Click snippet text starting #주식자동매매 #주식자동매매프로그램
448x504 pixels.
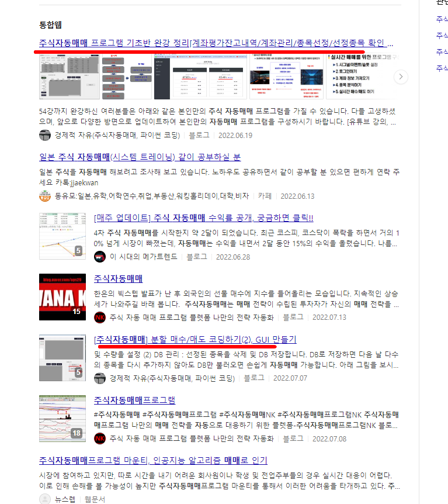click(246, 420)
